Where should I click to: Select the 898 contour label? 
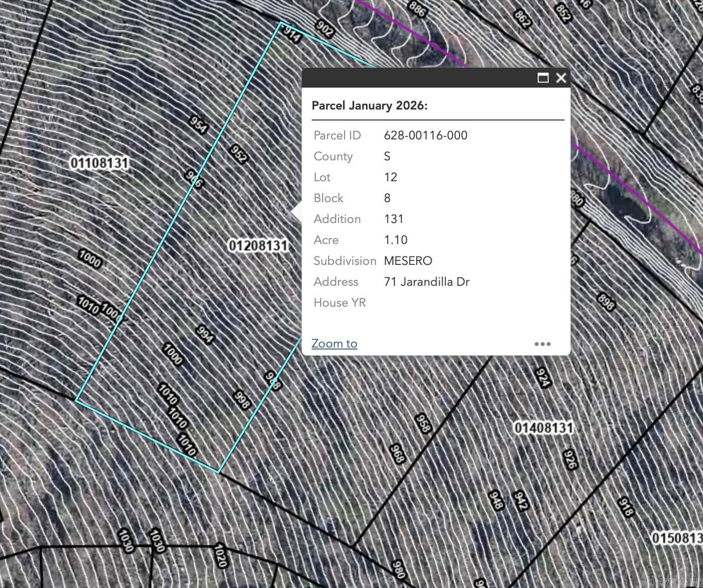pos(606,302)
